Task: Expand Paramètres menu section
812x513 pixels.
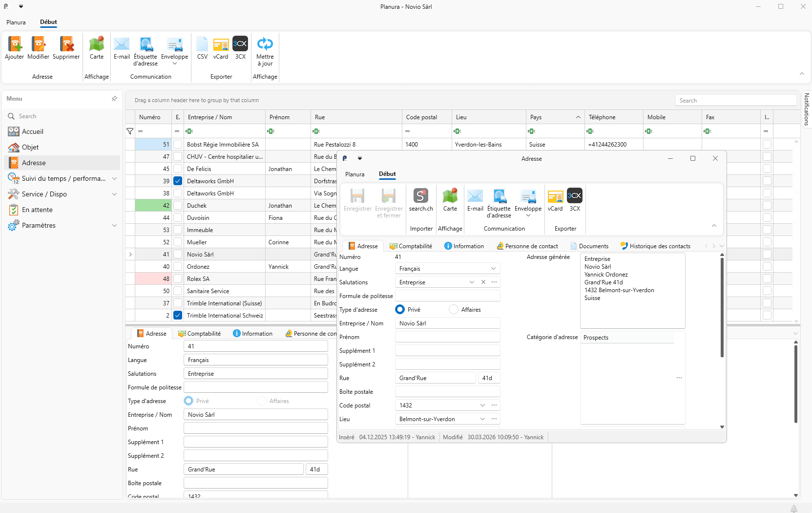Action: point(114,225)
